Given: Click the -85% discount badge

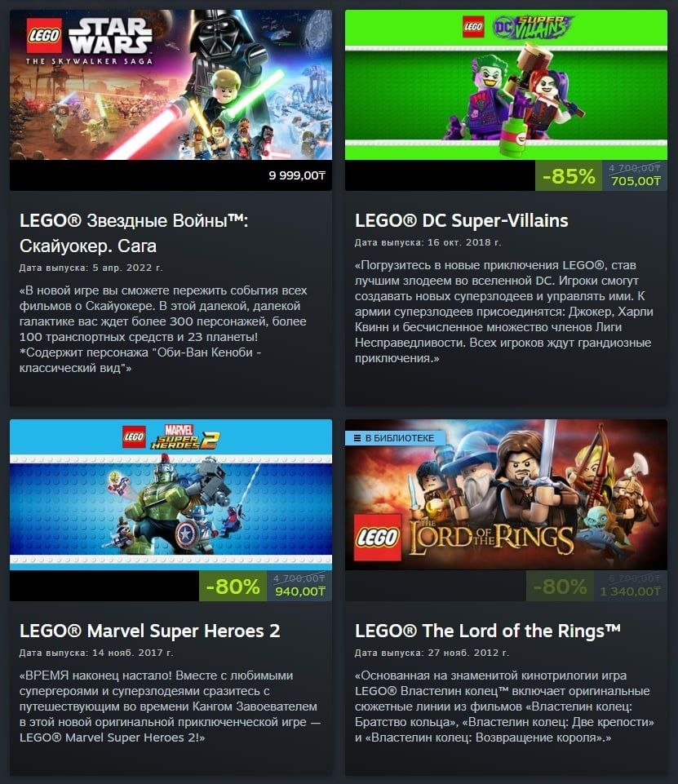Looking at the screenshot, I should point(569,176).
